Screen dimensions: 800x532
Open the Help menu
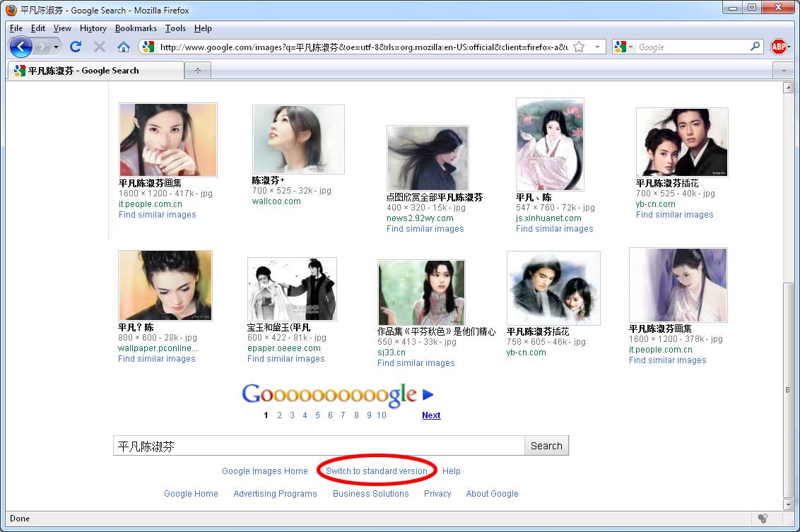203,28
